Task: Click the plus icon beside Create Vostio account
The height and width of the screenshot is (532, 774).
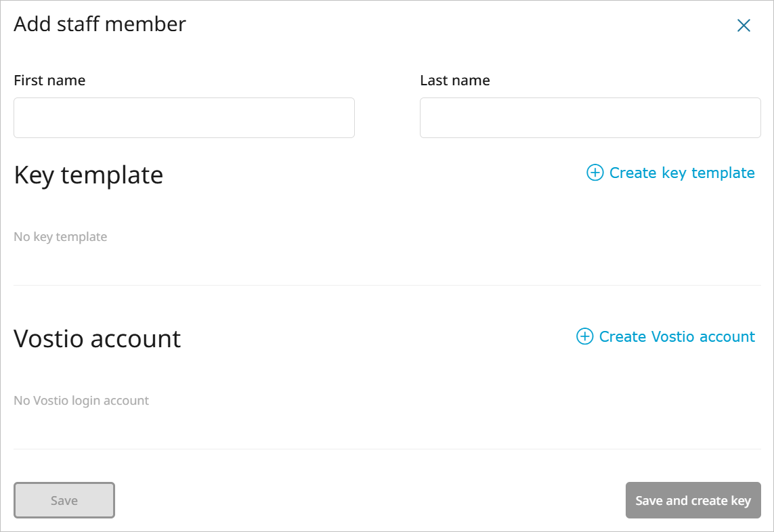Action: (584, 336)
